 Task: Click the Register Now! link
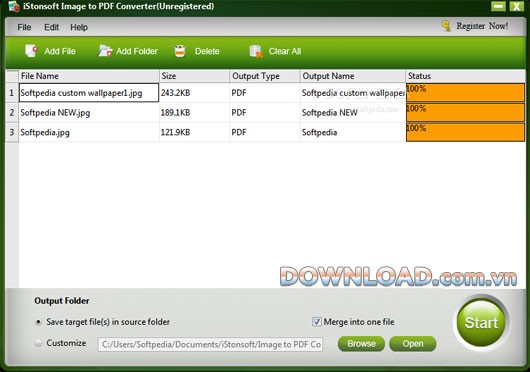click(482, 26)
